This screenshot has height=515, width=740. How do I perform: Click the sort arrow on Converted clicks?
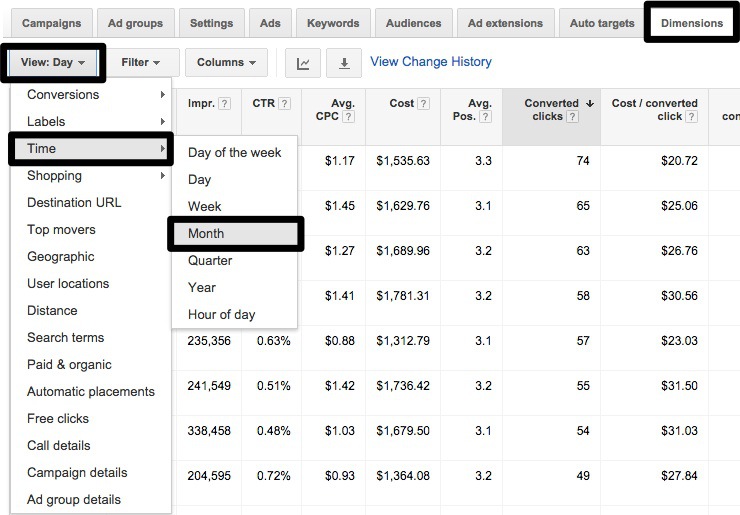point(590,103)
